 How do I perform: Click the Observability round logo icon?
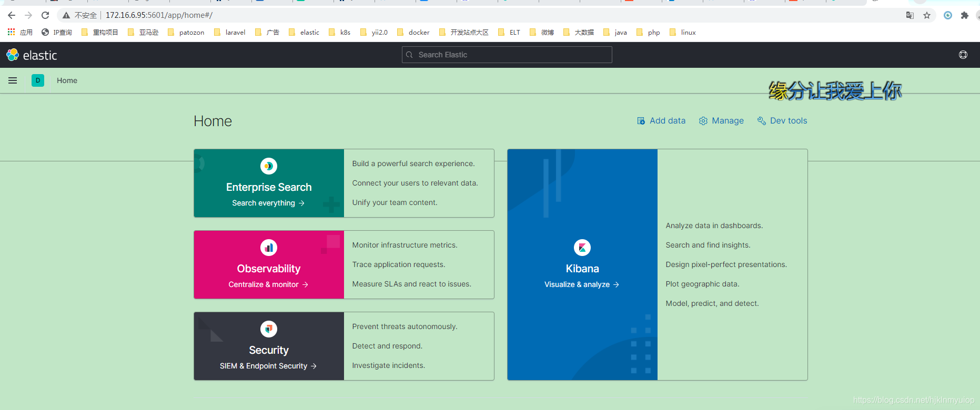coord(269,248)
